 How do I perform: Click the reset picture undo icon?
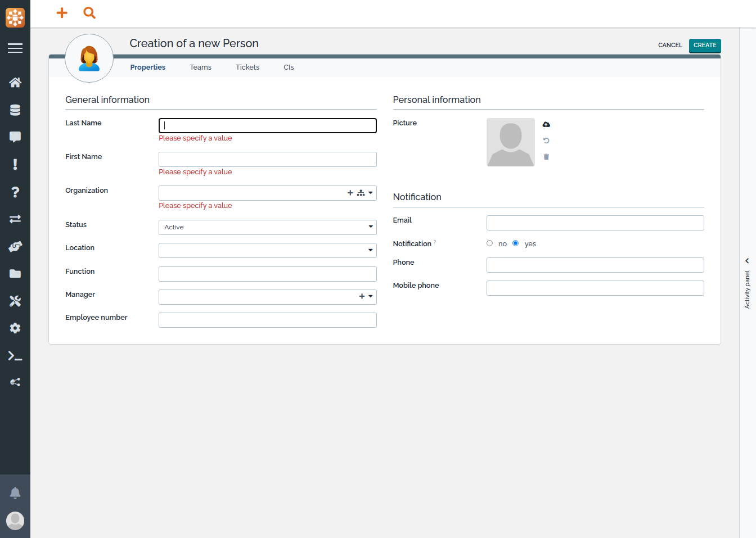tap(546, 141)
